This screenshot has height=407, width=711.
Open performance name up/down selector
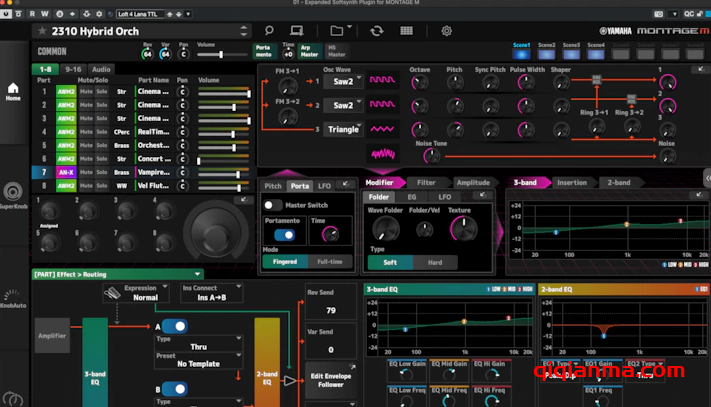243,31
